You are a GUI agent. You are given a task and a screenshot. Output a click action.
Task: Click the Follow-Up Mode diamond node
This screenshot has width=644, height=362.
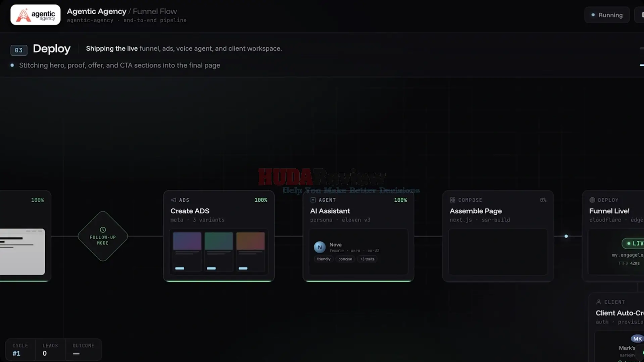[103, 236]
